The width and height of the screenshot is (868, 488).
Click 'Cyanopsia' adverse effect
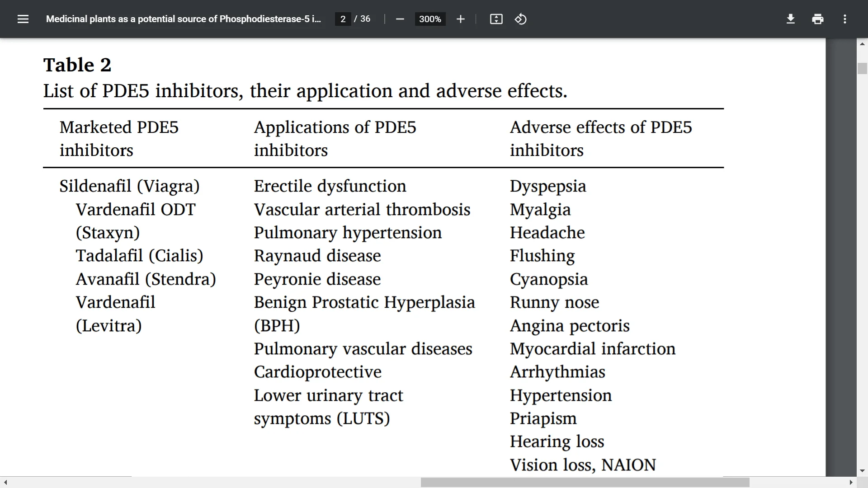click(x=549, y=279)
